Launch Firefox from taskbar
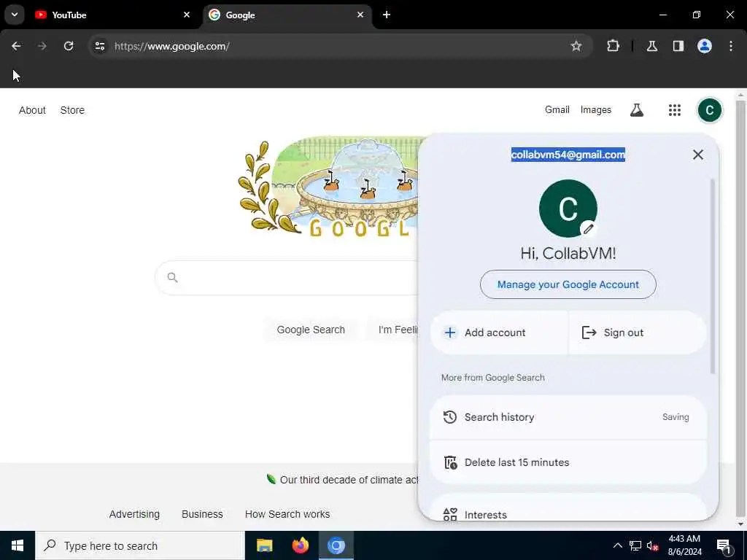This screenshot has width=747, height=560. pos(300,545)
